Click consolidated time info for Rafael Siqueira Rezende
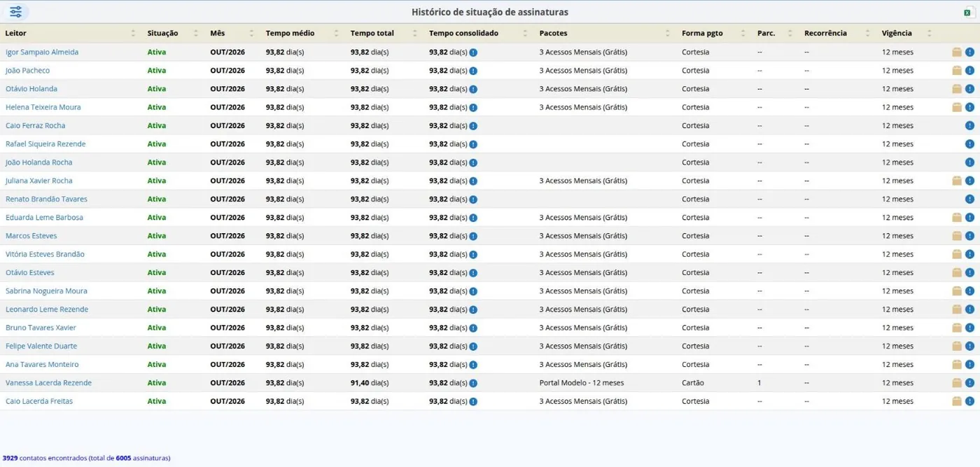Screen dimensions: 980x467 [473, 144]
